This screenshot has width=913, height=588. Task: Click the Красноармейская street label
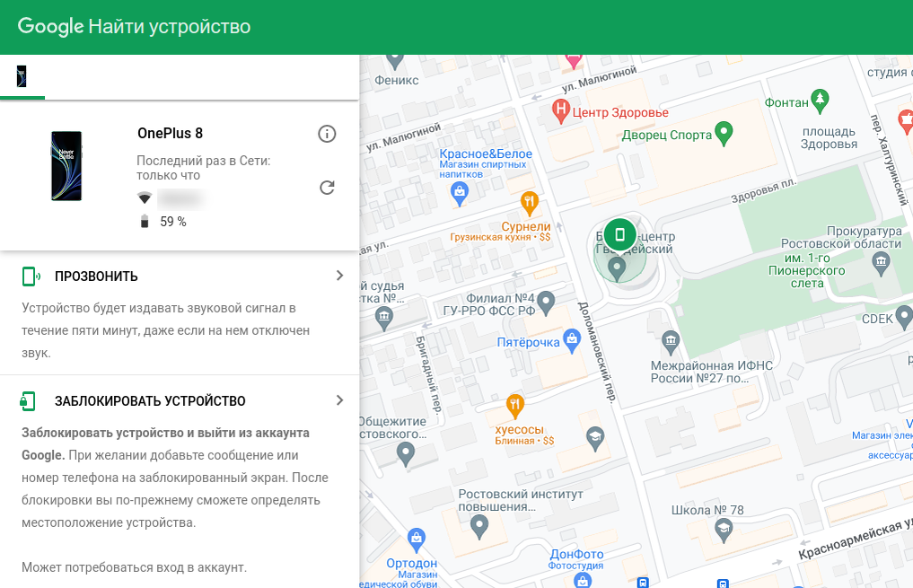pyautogui.click(x=854, y=540)
